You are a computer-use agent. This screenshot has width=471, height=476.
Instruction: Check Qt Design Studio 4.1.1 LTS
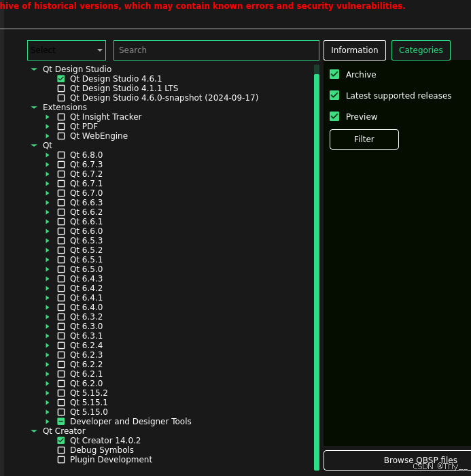click(61, 88)
